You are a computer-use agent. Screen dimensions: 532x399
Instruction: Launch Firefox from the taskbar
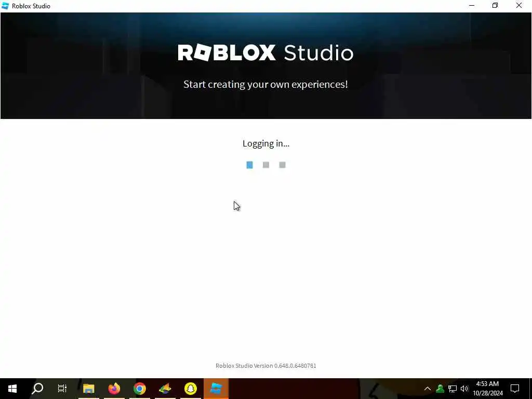(114, 388)
